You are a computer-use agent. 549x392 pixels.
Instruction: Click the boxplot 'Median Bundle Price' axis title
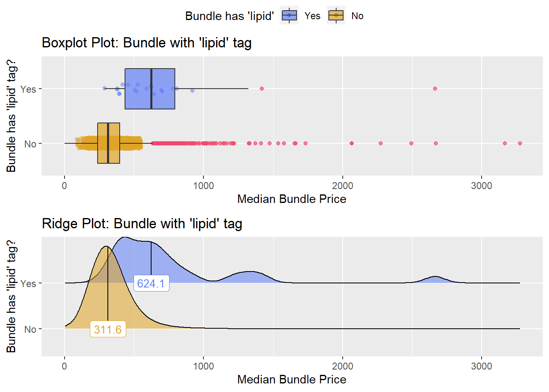[292, 199]
